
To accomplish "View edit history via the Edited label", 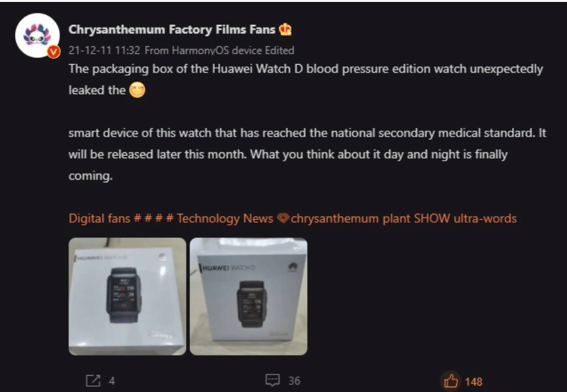I will [x=280, y=50].
